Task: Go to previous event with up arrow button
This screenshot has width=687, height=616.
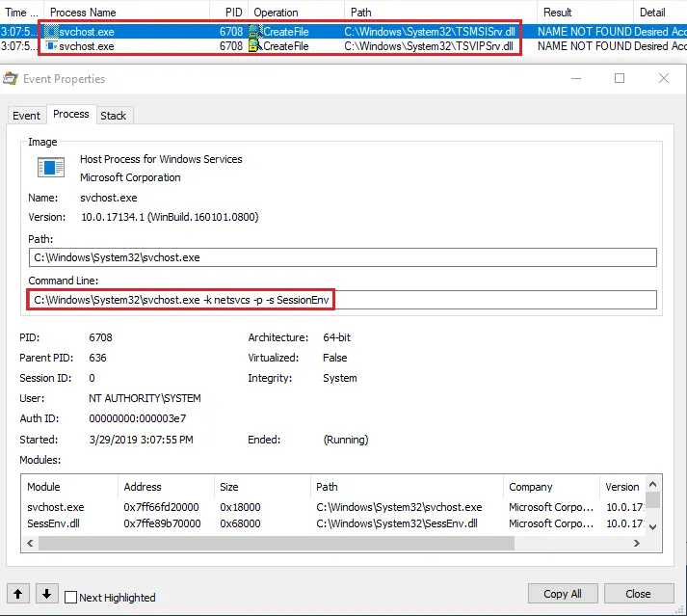Action: [x=18, y=594]
